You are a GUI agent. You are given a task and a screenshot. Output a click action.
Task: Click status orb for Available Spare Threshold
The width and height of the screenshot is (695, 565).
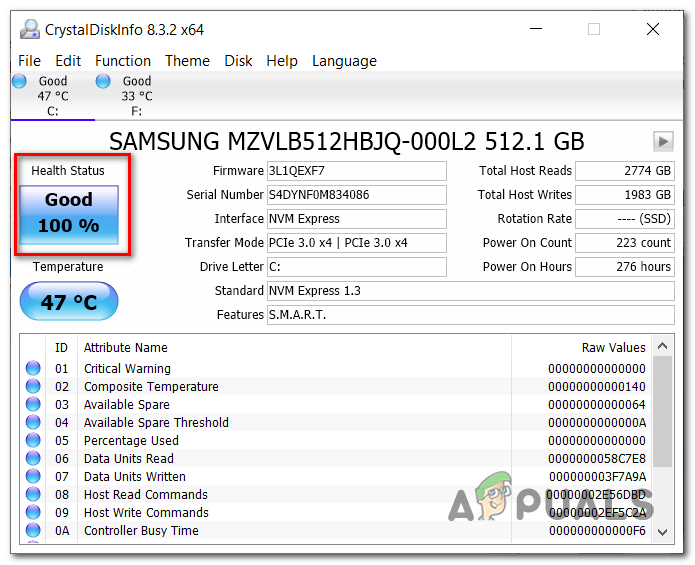coord(33,422)
